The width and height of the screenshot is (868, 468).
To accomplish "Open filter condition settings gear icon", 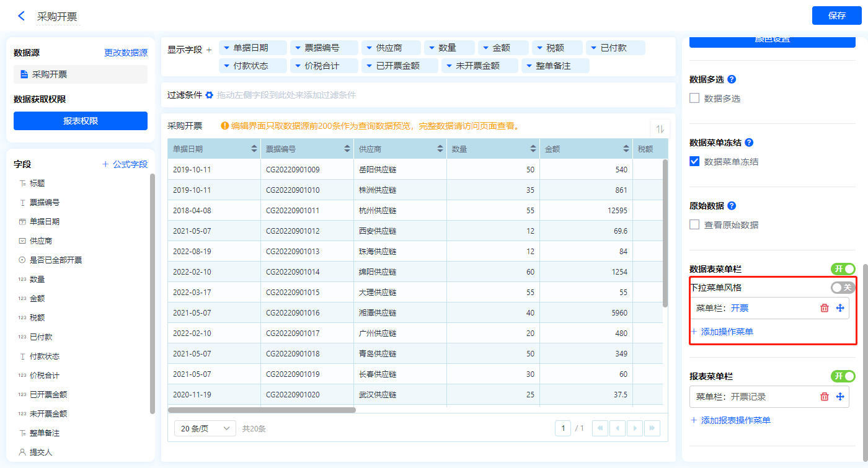I will [210, 95].
